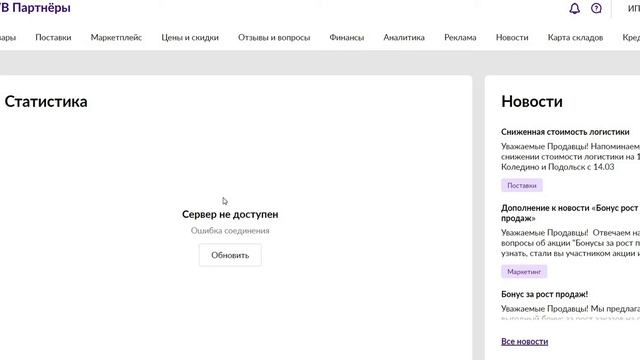
Task: Open news Сниженная стоимость логистики
Action: click(x=565, y=132)
